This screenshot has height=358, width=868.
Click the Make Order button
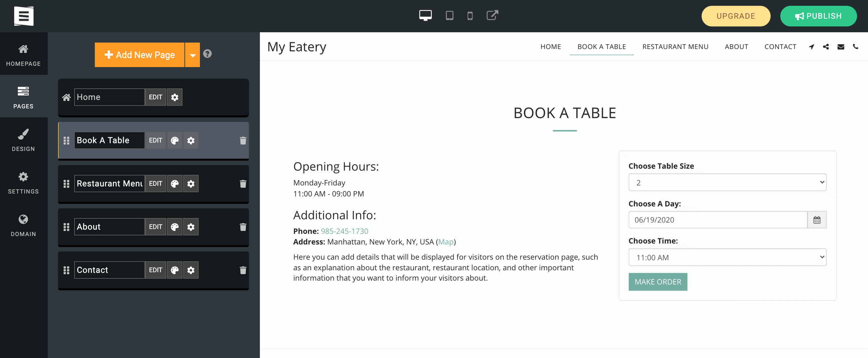pos(658,282)
